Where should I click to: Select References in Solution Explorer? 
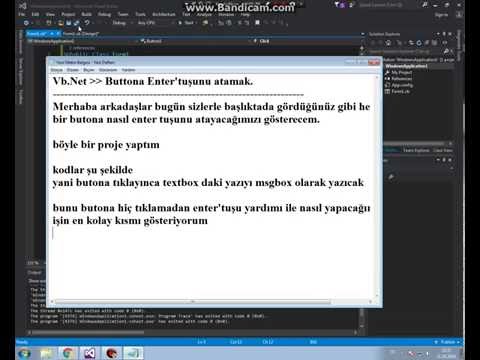click(x=402, y=78)
